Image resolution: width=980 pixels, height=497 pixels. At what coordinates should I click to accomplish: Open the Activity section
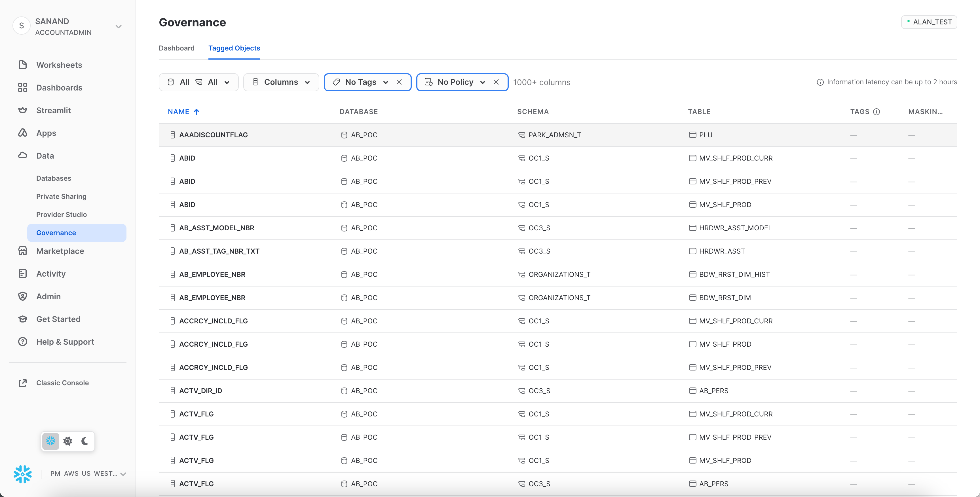50,274
